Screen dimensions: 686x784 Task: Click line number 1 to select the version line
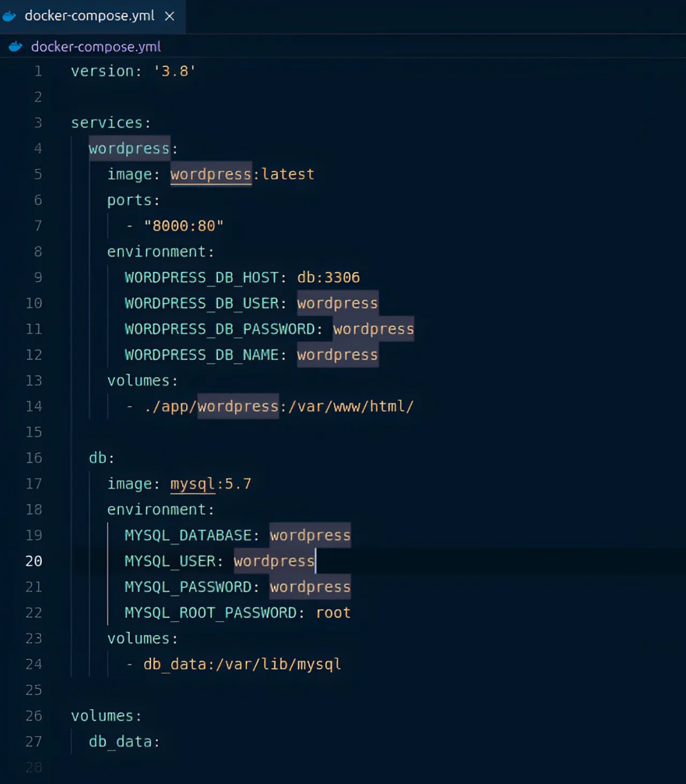pos(37,71)
